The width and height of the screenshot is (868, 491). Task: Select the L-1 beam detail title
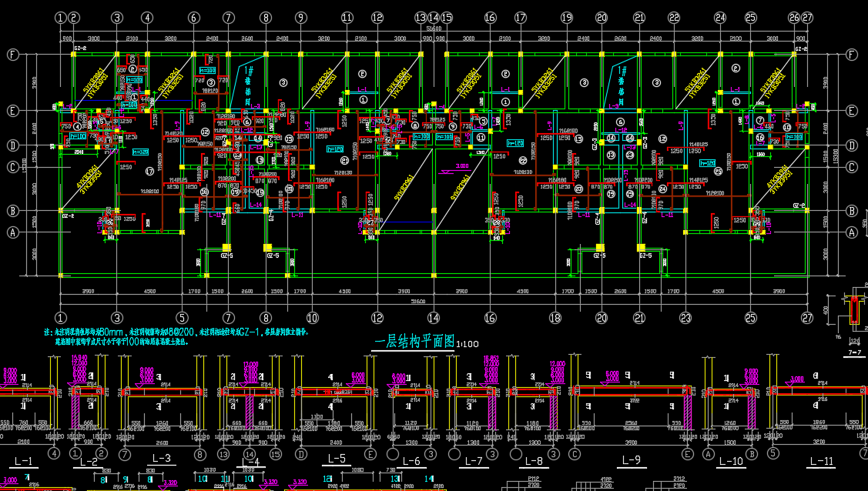coord(23,461)
